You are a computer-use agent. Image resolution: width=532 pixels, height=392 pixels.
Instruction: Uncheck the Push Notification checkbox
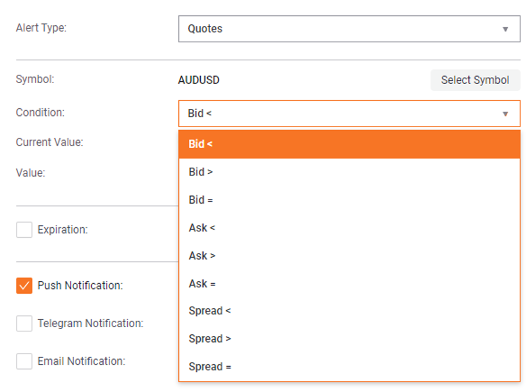24,285
